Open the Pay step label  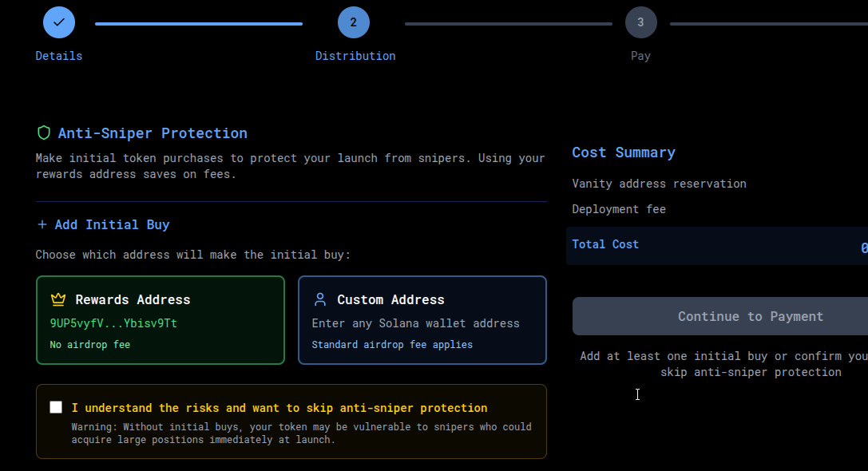coord(640,56)
